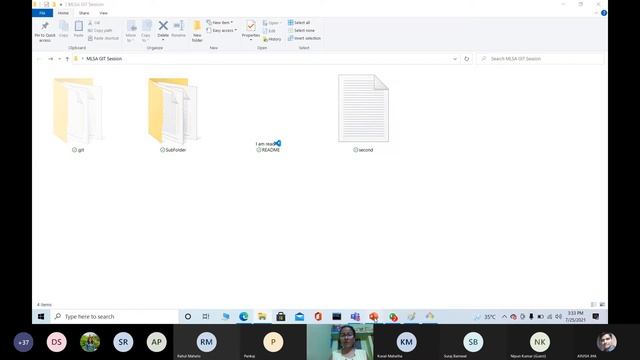Image resolution: width=640 pixels, height=360 pixels.
Task: Open the File menu tab
Action: [x=42, y=13]
